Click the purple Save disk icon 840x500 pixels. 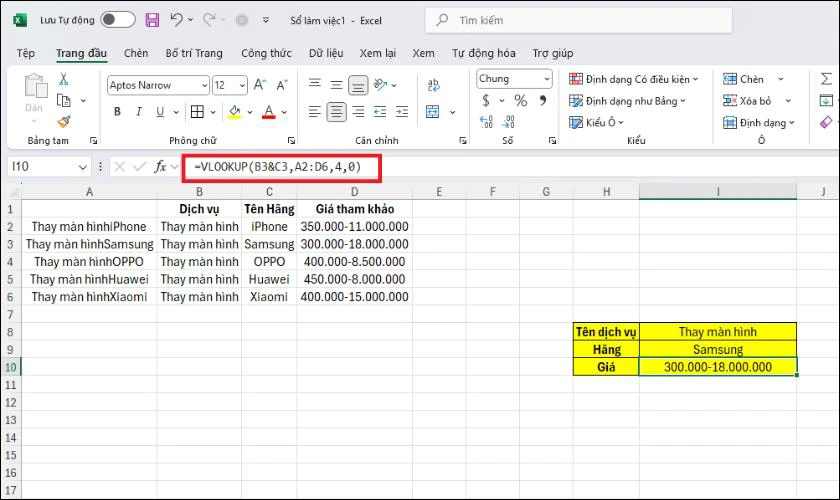153,20
